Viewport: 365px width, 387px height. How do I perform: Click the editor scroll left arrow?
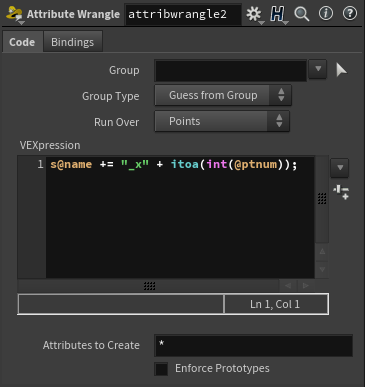(x=288, y=286)
